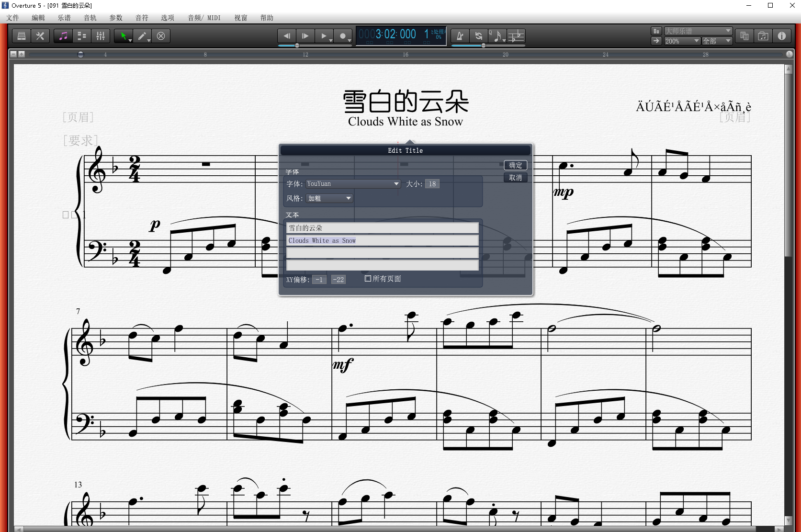Expand the pointer tool options arrow
Viewport: 801px width, 532px height.
click(x=130, y=41)
